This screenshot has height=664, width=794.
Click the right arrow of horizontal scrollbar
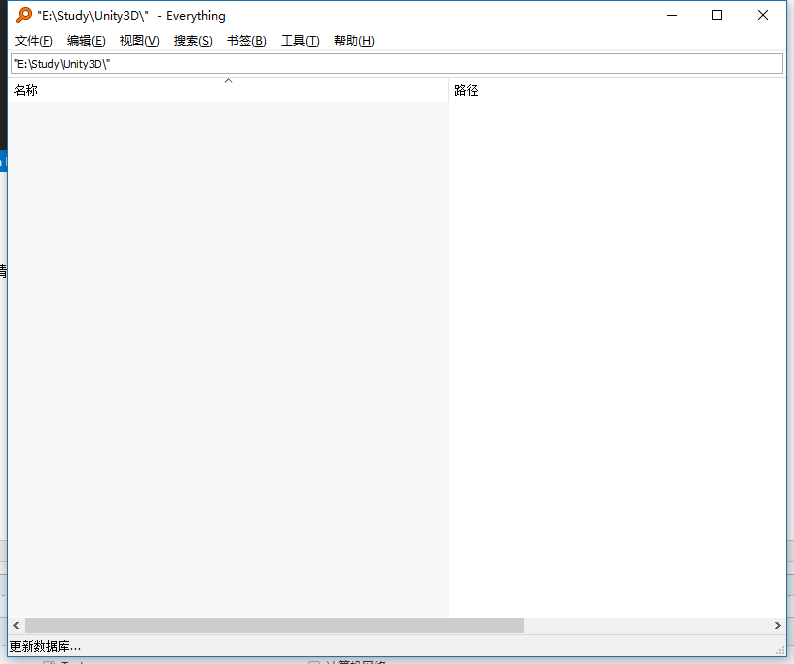coord(778,626)
